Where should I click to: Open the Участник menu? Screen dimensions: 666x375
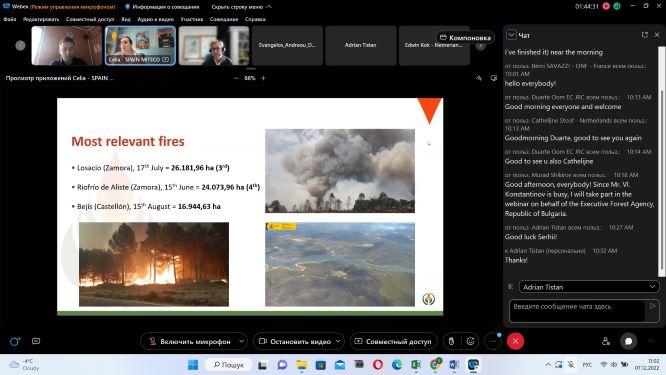pyautogui.click(x=192, y=19)
